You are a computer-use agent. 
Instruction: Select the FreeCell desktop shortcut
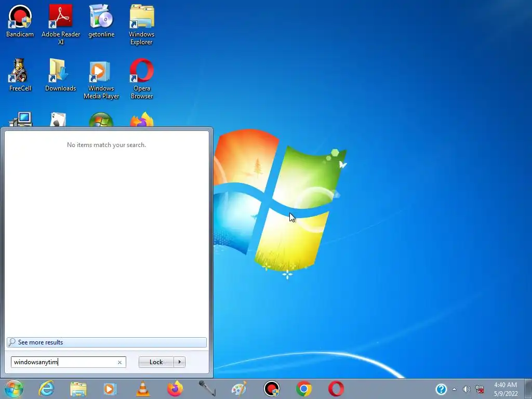pyautogui.click(x=20, y=75)
